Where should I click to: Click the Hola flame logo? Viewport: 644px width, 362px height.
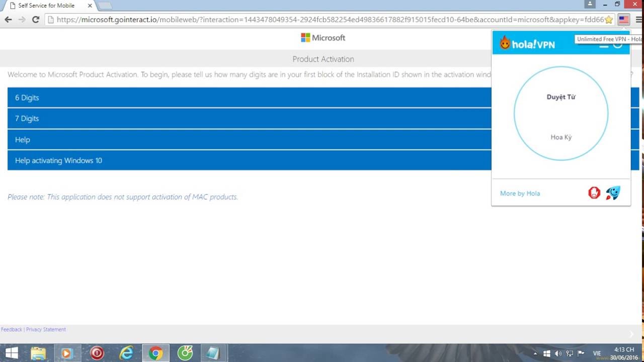(505, 43)
